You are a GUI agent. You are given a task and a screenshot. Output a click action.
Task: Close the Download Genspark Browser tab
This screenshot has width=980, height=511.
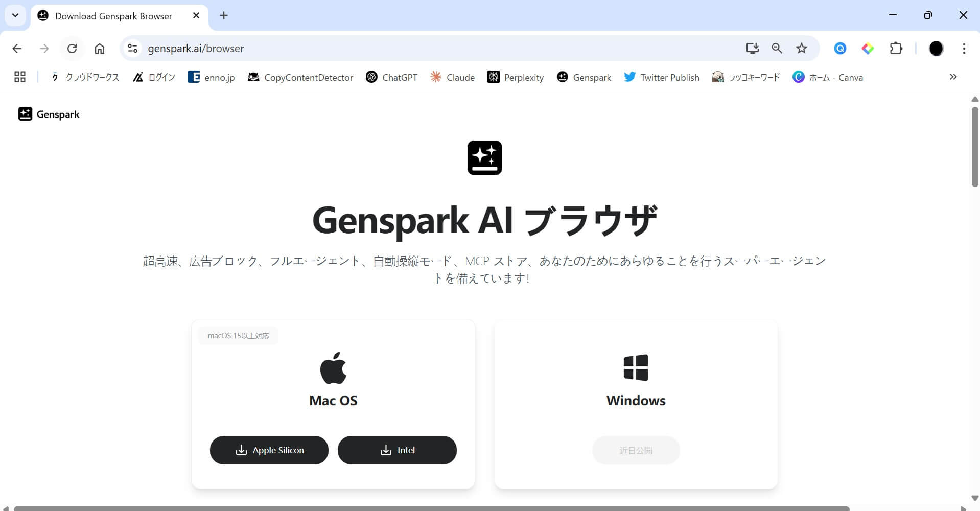[196, 16]
